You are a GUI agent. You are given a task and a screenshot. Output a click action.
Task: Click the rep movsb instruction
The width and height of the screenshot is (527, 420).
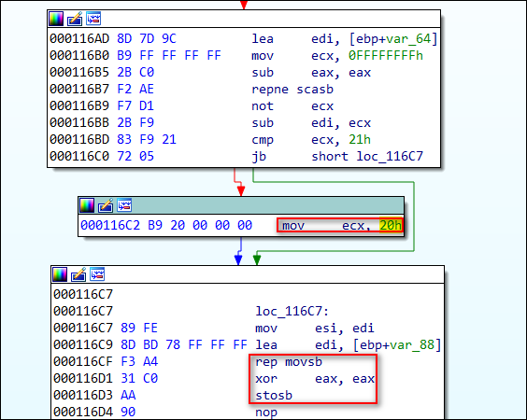click(289, 362)
